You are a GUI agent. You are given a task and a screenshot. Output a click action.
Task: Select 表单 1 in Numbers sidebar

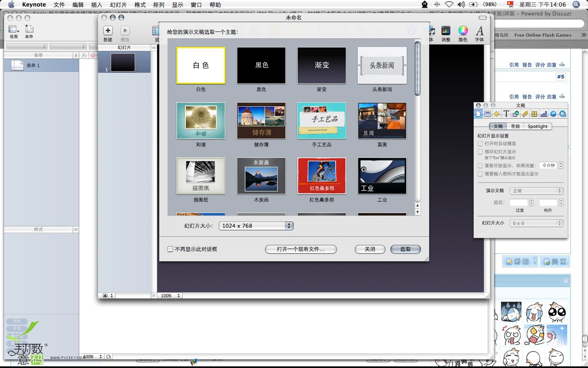coord(41,65)
